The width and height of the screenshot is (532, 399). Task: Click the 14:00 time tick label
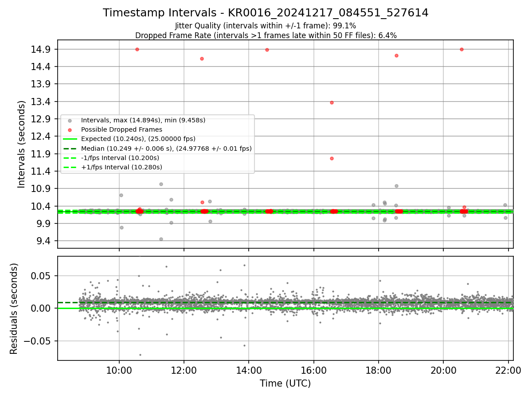pos(249,371)
